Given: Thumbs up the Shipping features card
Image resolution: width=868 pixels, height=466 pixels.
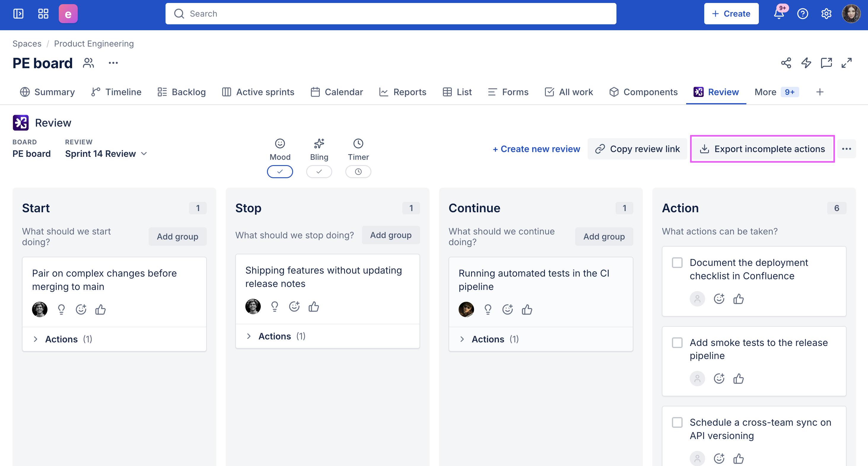Looking at the screenshot, I should click(314, 307).
